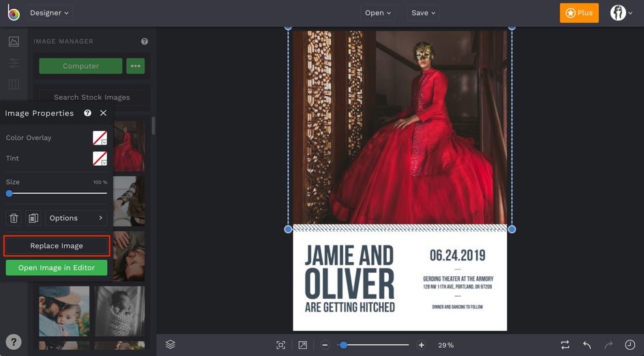
Task: Click the zoom in plus button
Action: [x=421, y=345]
